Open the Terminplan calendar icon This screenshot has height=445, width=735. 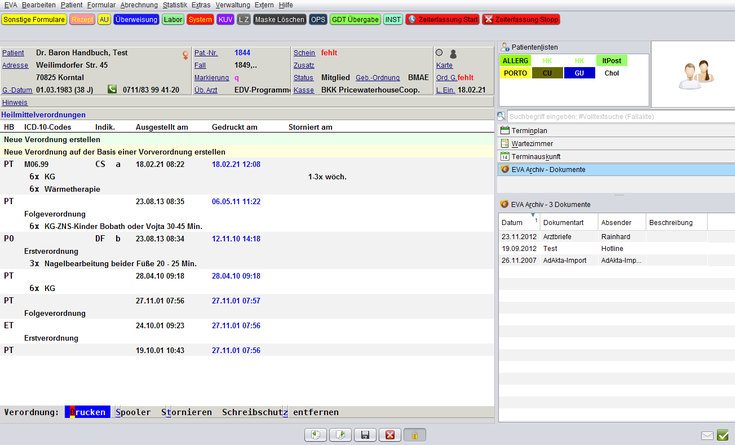coord(504,130)
